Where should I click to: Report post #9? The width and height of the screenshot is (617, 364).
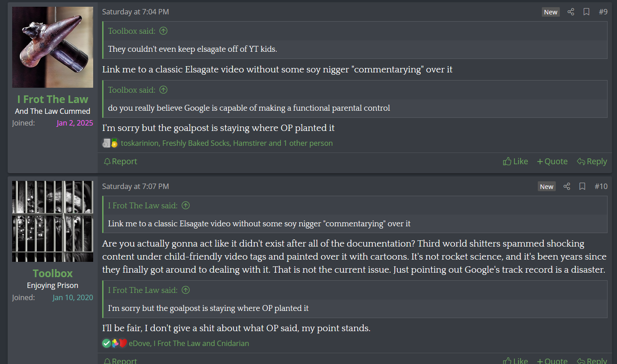[x=120, y=162]
